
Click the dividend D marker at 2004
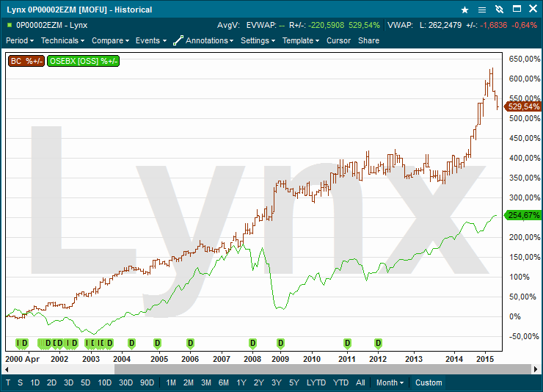point(131,344)
